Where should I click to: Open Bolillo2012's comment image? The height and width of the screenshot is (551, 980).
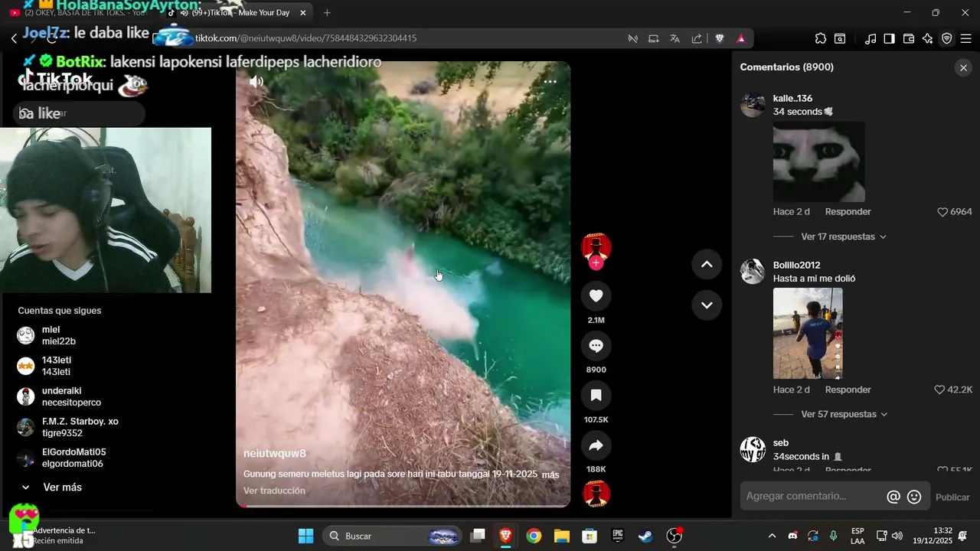tap(808, 333)
